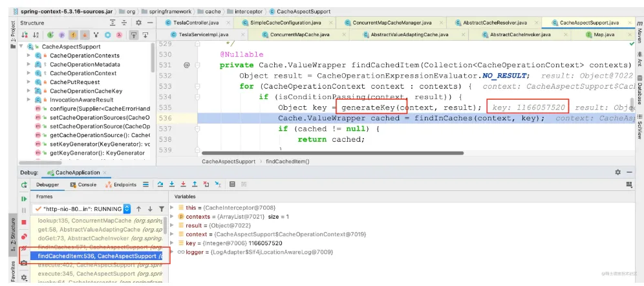Click the Step Over icon
The height and width of the screenshot is (286, 644).
click(160, 184)
